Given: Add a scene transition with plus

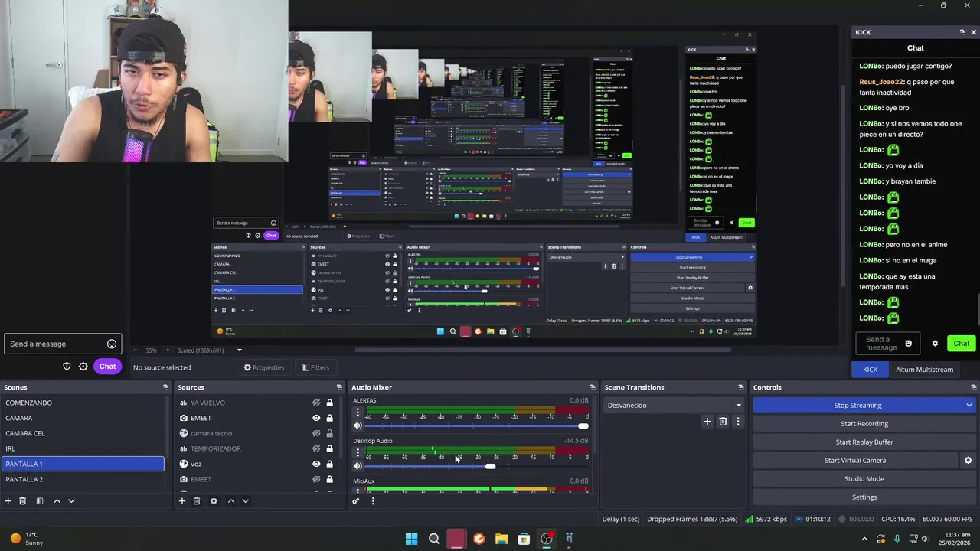Looking at the screenshot, I should [x=707, y=421].
